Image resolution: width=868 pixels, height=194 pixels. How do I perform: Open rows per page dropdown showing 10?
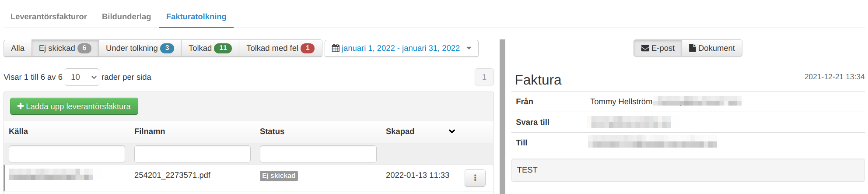(82, 77)
